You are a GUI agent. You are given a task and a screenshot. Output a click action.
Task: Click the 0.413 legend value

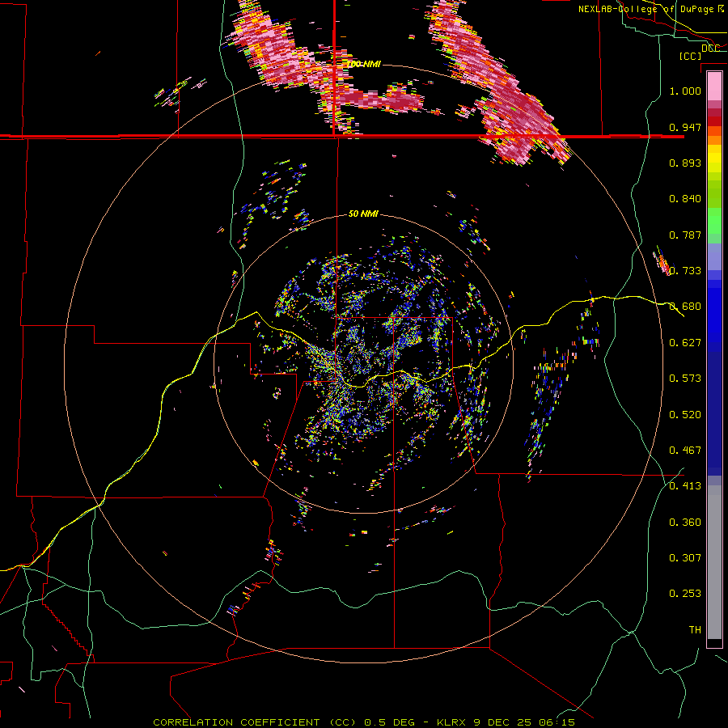pyautogui.click(x=685, y=486)
